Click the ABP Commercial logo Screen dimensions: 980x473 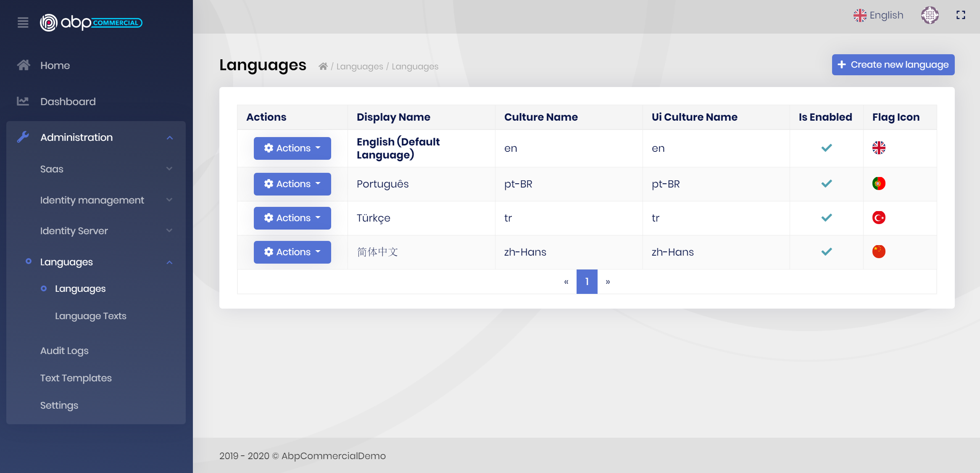(91, 23)
